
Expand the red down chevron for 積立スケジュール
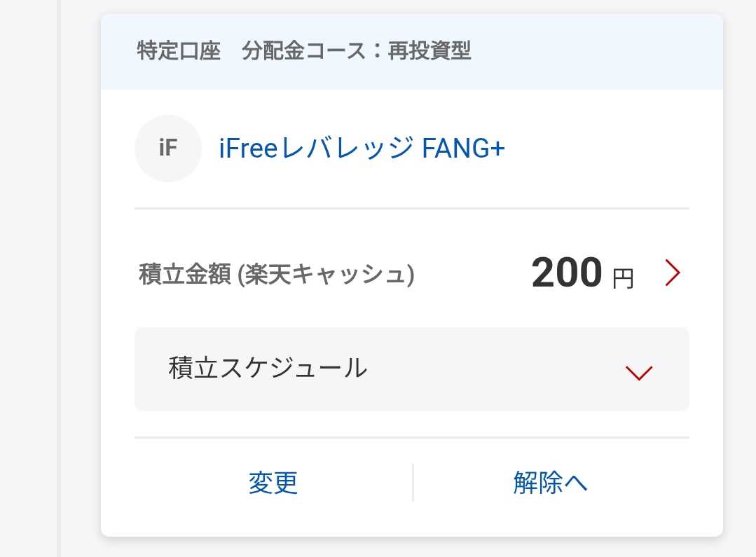(x=638, y=373)
